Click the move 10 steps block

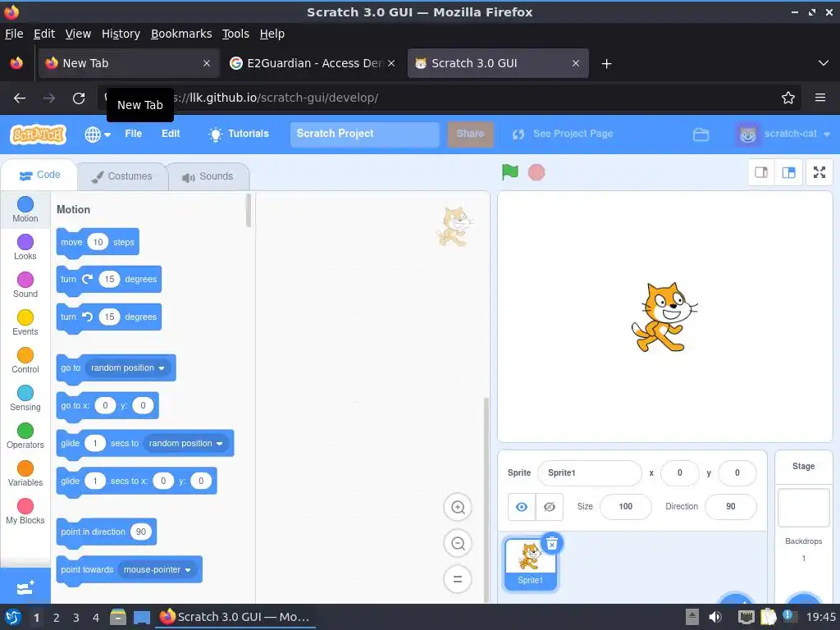coord(98,243)
